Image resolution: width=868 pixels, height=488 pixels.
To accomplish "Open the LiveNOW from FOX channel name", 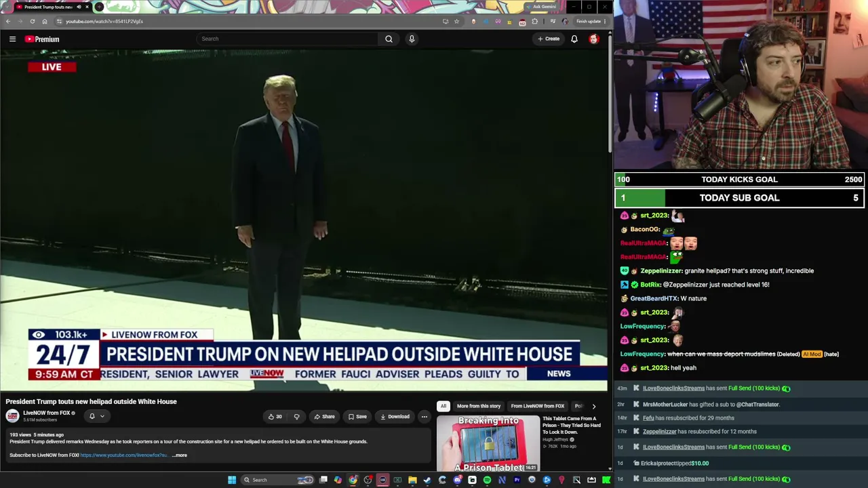I will coord(47,413).
